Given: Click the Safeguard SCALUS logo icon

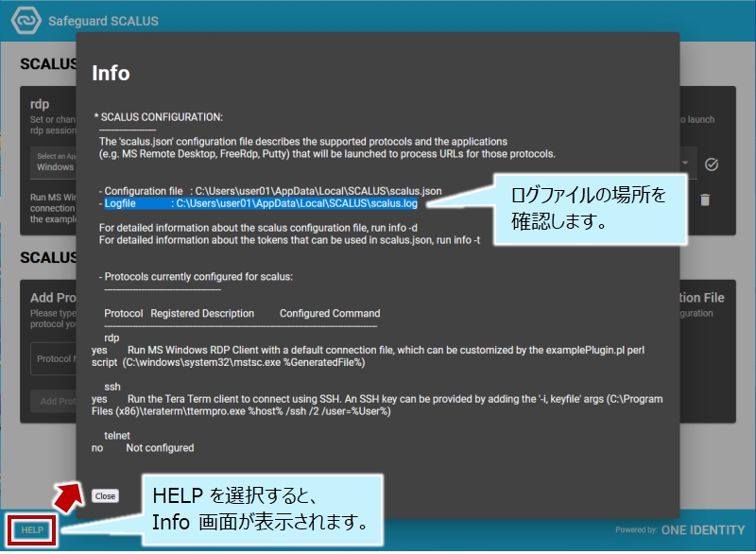Looking at the screenshot, I should (x=26, y=20).
